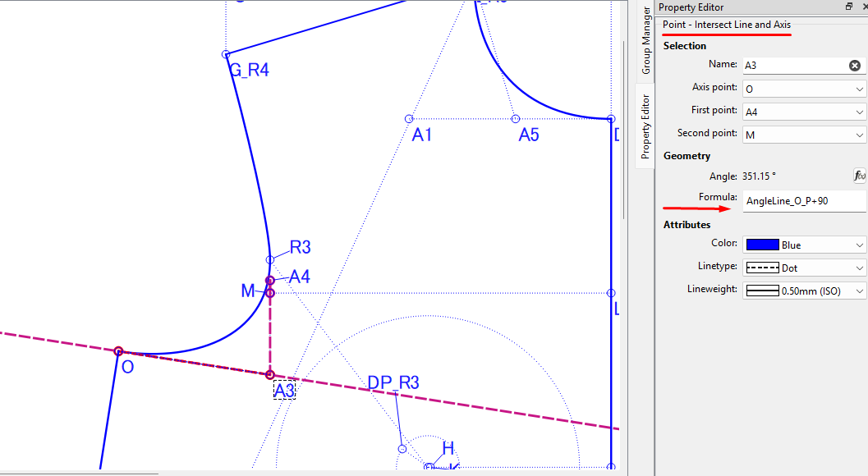Screen dimensions: 868x476
Task: Switch to the Group Manager tab
Action: [x=646, y=41]
